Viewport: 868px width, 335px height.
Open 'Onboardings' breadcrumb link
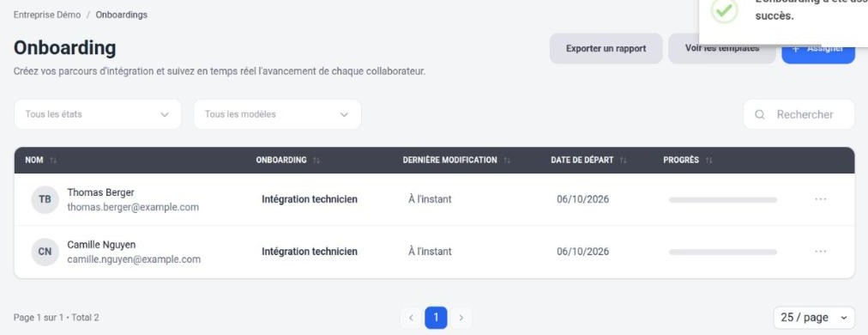click(x=121, y=15)
